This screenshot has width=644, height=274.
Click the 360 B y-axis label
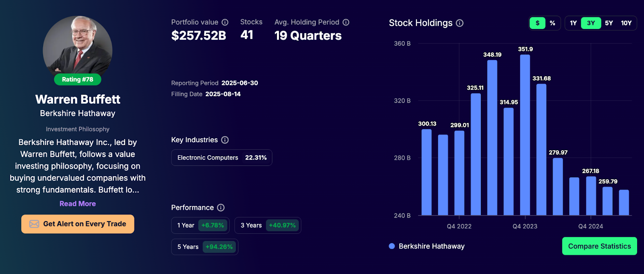402,44
